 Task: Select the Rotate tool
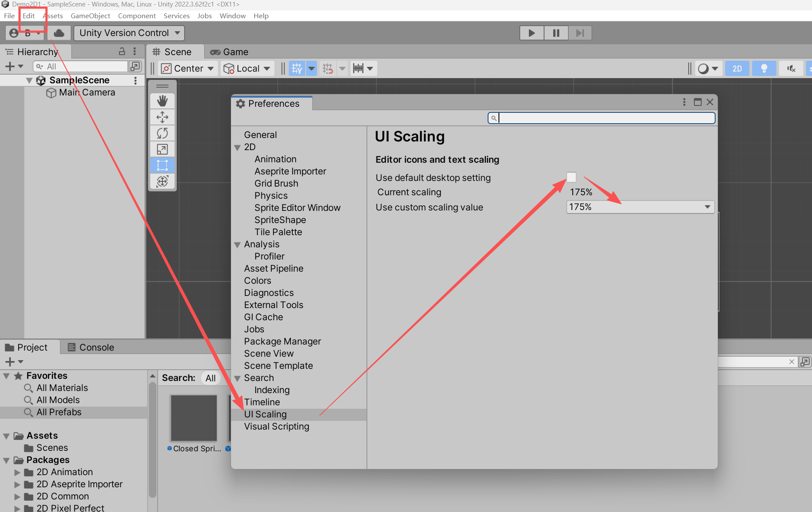coord(162,133)
